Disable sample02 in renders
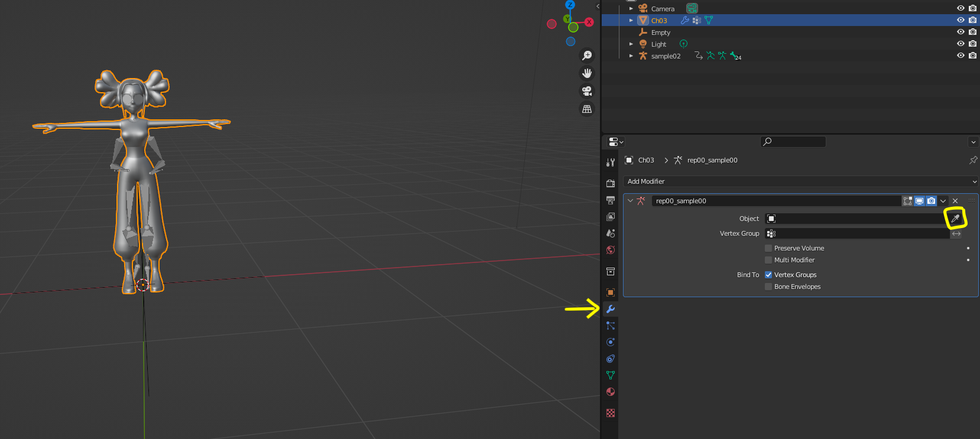The image size is (980, 439). point(972,56)
